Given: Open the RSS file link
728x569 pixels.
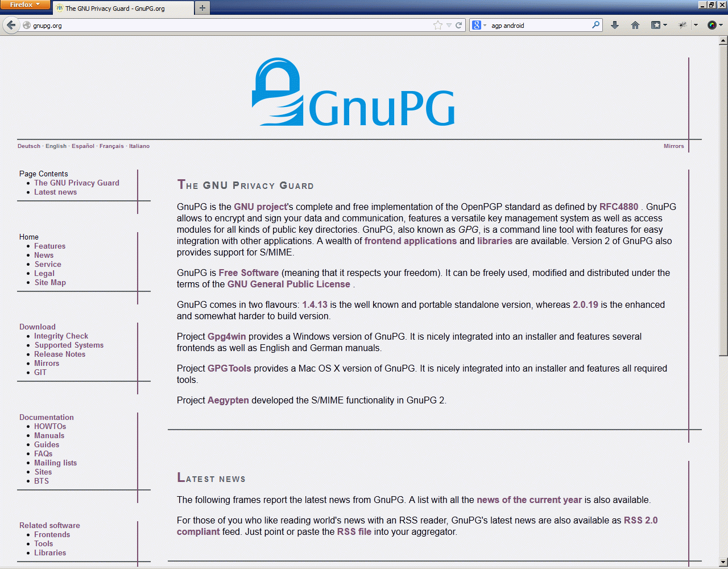Looking at the screenshot, I should (354, 532).
